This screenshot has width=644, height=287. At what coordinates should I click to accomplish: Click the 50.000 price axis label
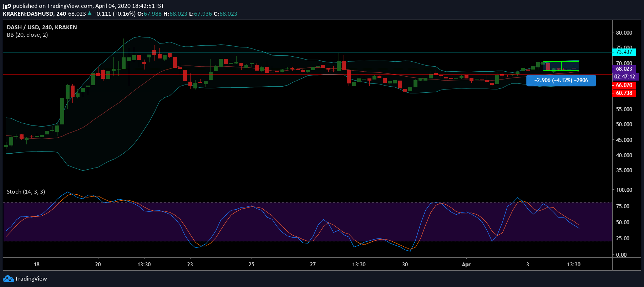tap(624, 124)
